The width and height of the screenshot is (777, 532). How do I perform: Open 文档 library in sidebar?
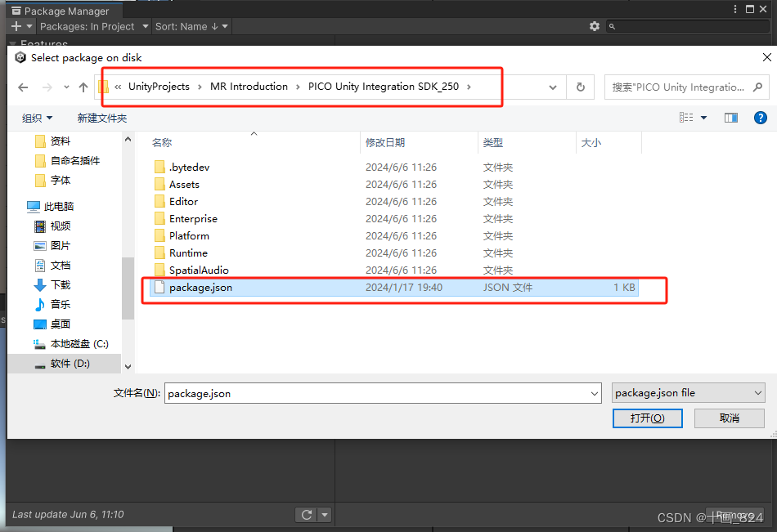coord(60,266)
